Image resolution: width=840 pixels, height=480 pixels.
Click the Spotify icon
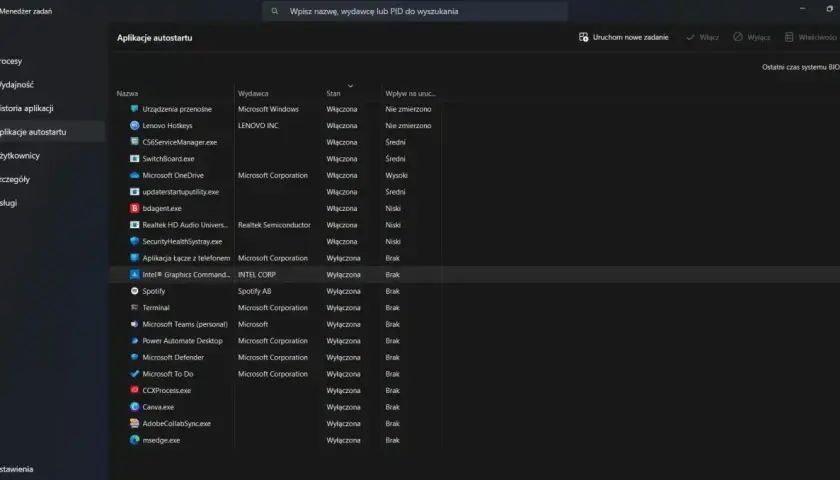coord(134,291)
